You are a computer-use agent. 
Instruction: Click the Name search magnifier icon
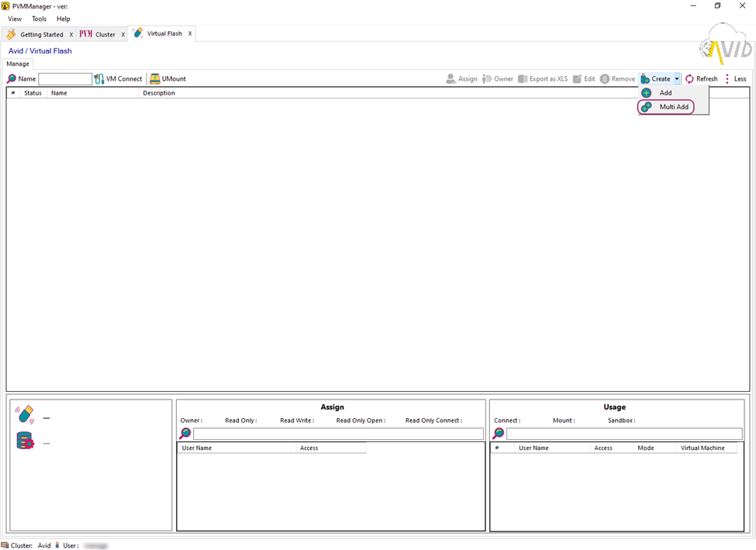[x=12, y=78]
